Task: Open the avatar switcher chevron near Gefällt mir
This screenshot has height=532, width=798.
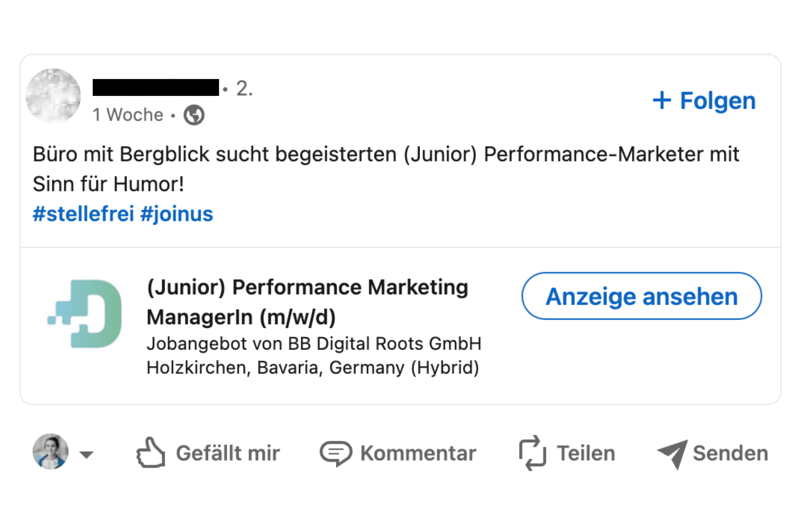Action: 87,454
